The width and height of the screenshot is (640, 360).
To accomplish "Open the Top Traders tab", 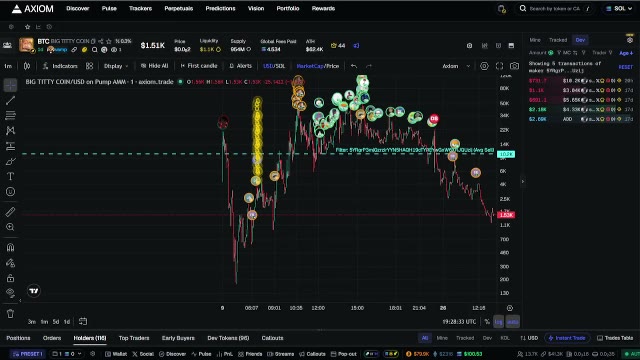I will pyautogui.click(x=134, y=338).
